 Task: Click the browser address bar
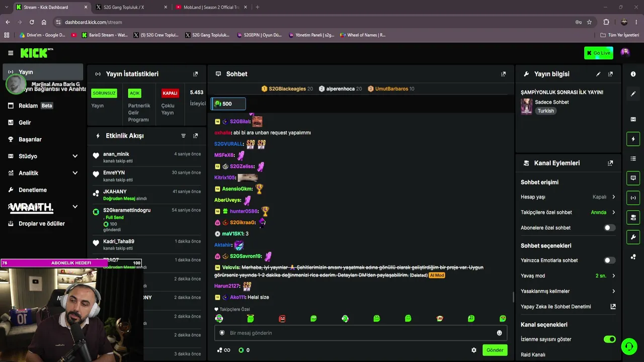(x=317, y=22)
